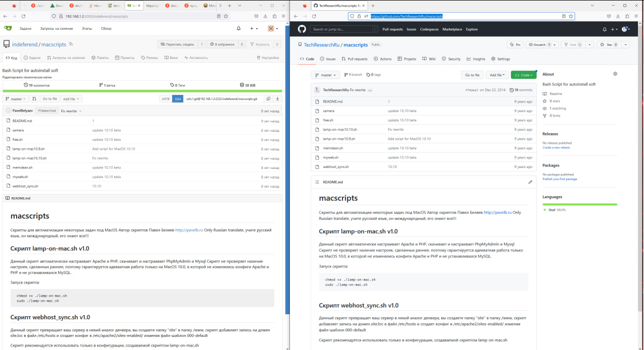Open the master branch dropdown on GitHub

tap(326, 75)
